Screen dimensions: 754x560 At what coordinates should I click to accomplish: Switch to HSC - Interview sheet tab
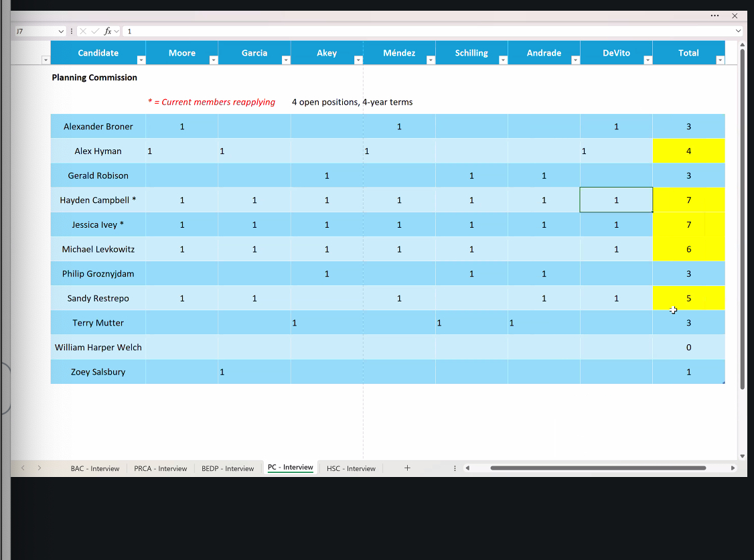click(x=351, y=469)
